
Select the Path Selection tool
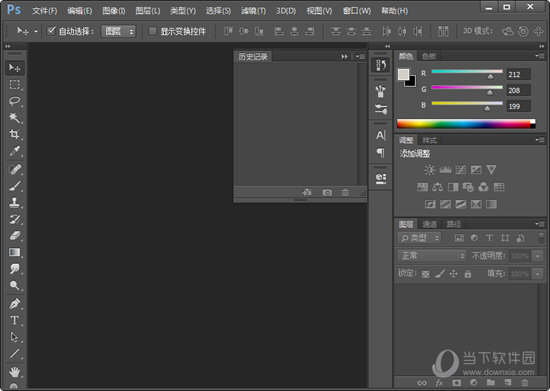(14, 337)
